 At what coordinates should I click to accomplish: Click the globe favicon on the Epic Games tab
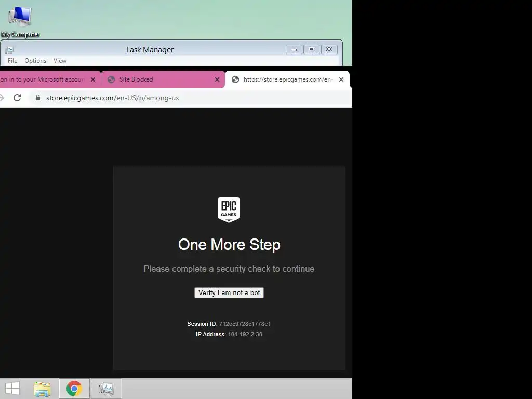click(x=235, y=79)
